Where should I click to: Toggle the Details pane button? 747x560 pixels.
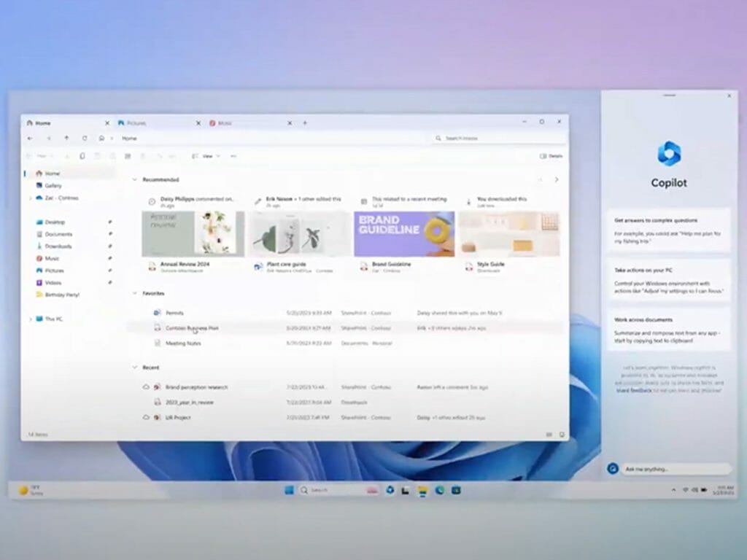coord(551,156)
